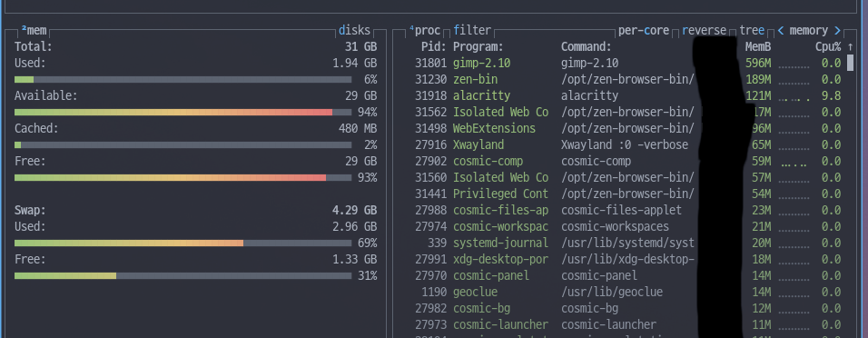The height and width of the screenshot is (338, 868).
Task: Select Isolated Web Co row with Pid 31560
Action: tap(620, 177)
